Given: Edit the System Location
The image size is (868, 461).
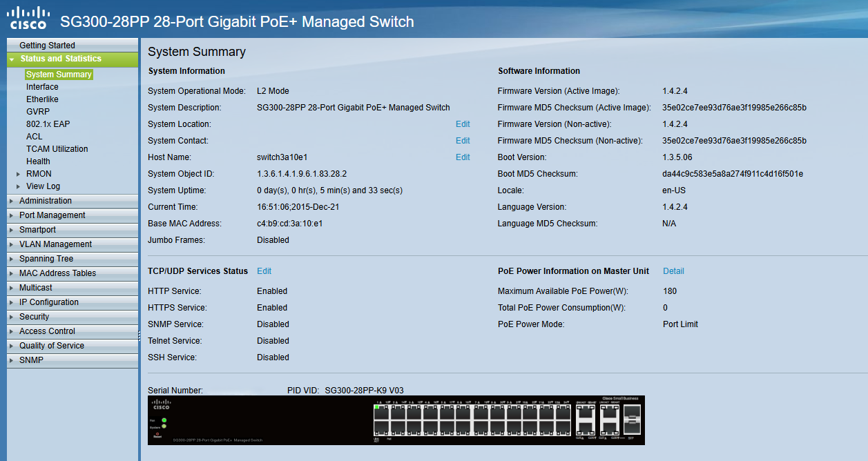Looking at the screenshot, I should pos(463,124).
